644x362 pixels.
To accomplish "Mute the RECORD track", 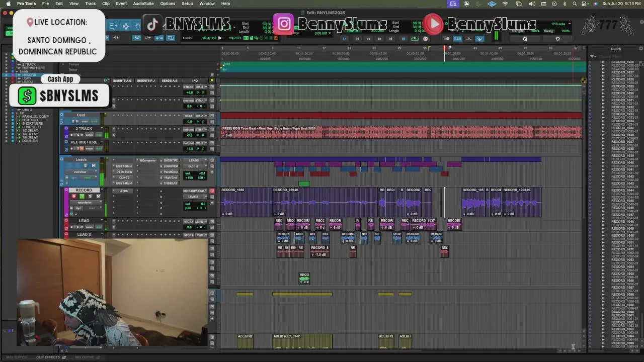I will (98, 196).
